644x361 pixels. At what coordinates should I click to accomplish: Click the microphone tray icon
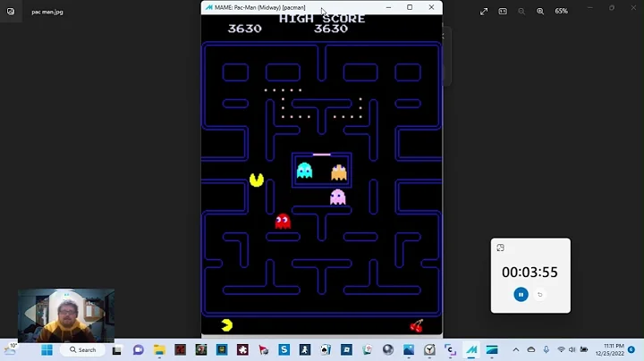point(546,350)
